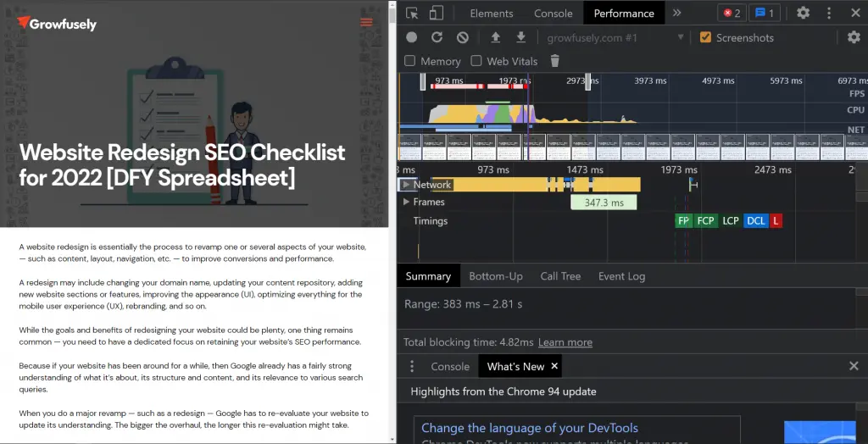Toggle the device toolbar icon
The width and height of the screenshot is (868, 444).
(x=437, y=13)
